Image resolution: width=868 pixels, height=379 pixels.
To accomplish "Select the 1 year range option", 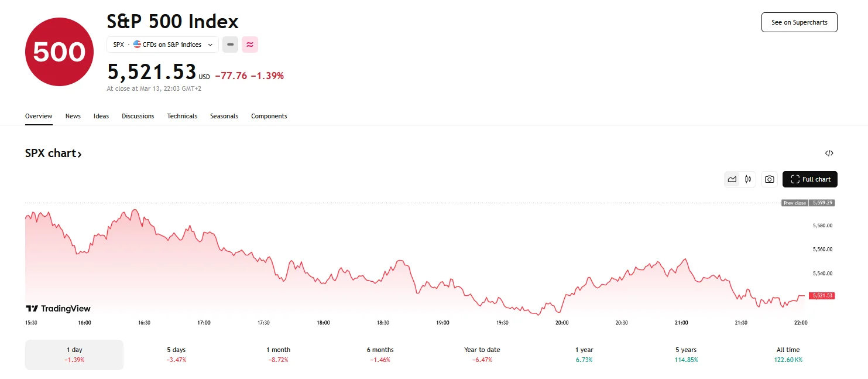I will click(x=584, y=354).
